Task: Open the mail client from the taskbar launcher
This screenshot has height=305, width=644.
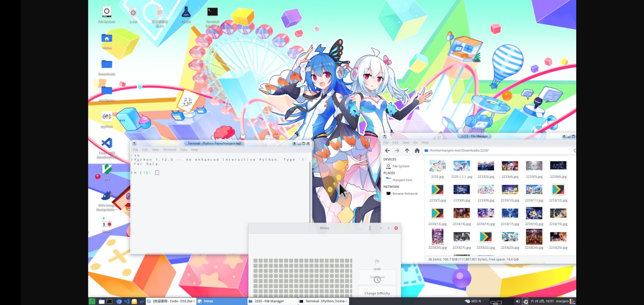Action: (x=134, y=301)
